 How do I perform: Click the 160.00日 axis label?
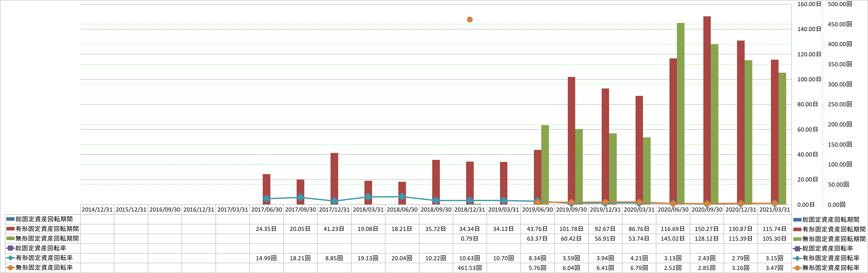pos(809,4)
